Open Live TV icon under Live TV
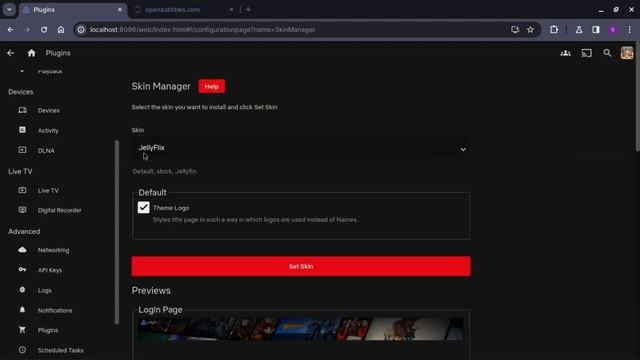The image size is (640, 360). 22,190
